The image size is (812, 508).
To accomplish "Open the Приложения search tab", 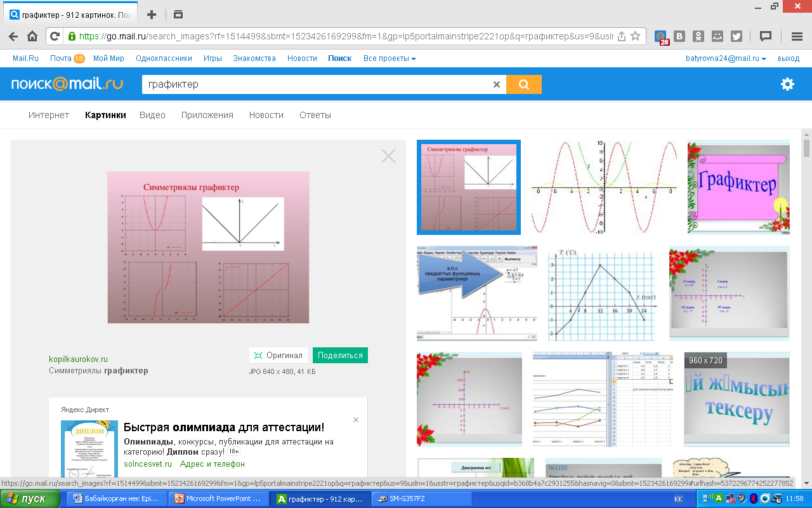I will point(207,115).
